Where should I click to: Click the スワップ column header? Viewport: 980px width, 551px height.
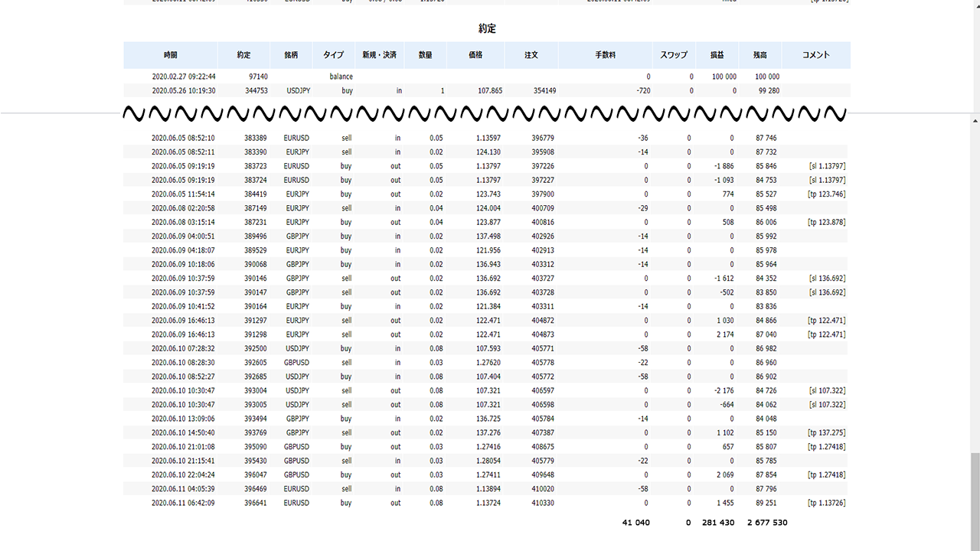pyautogui.click(x=674, y=55)
